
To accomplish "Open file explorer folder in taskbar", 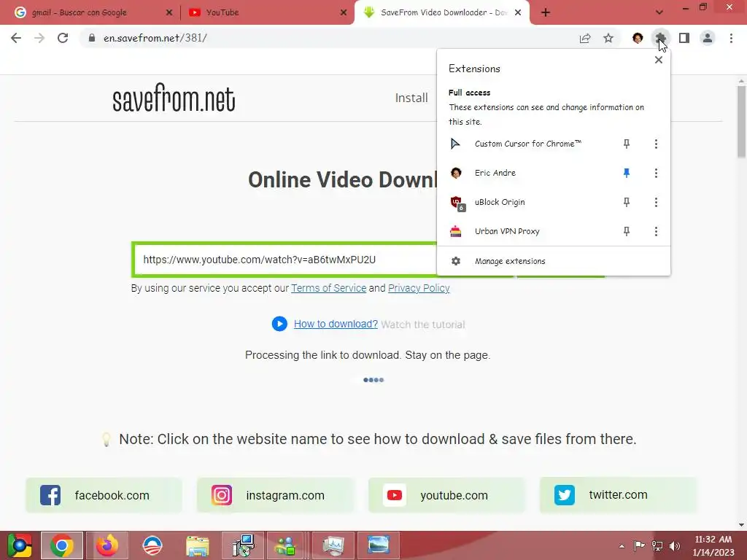I will (197, 545).
